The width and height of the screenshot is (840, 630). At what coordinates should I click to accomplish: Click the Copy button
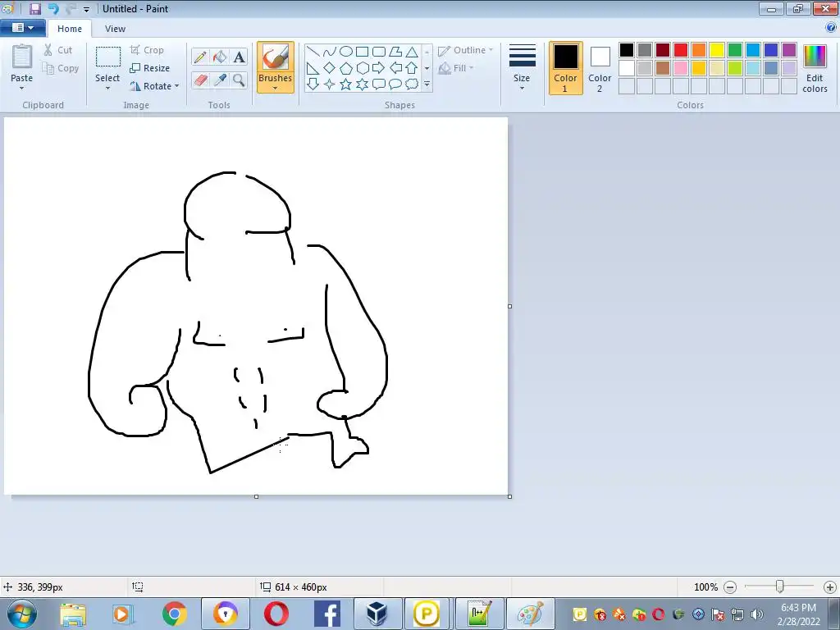tap(61, 68)
